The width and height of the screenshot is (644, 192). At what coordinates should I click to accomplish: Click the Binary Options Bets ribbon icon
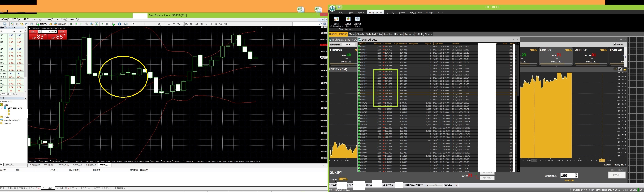(336, 22)
